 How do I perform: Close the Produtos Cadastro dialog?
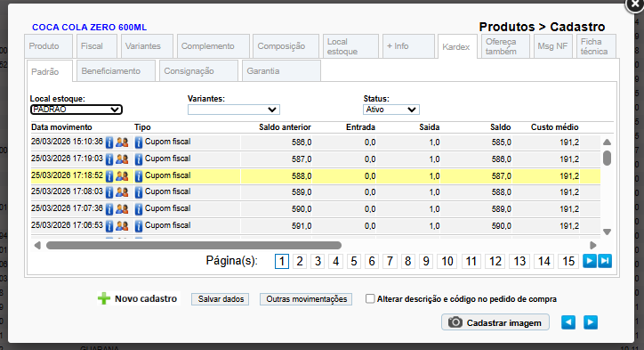pyautogui.click(x=635, y=4)
